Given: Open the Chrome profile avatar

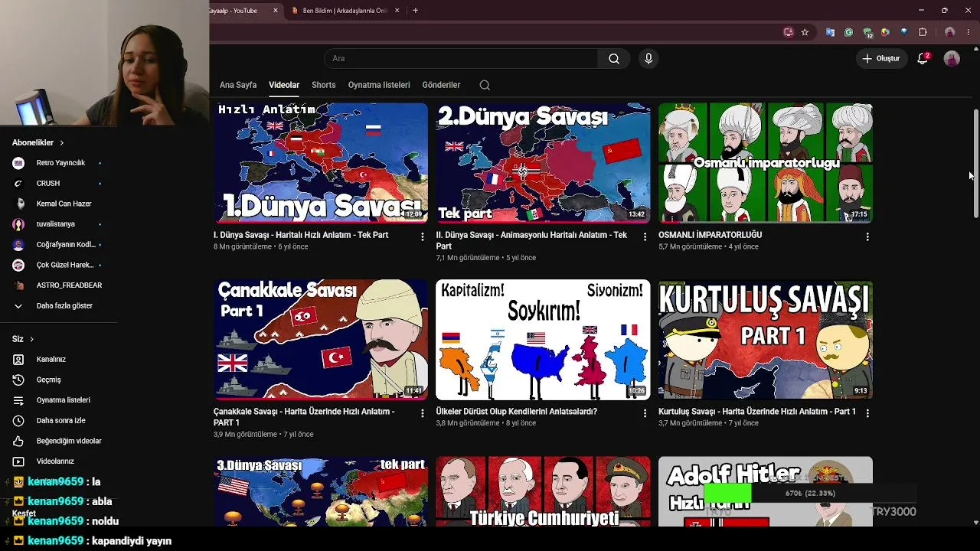Looking at the screenshot, I should (x=949, y=32).
